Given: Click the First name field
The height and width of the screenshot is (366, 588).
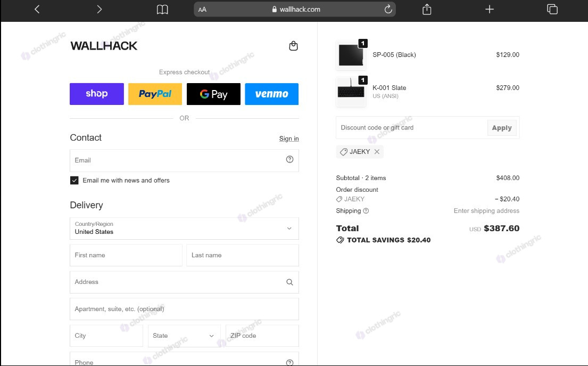Looking at the screenshot, I should click(126, 255).
